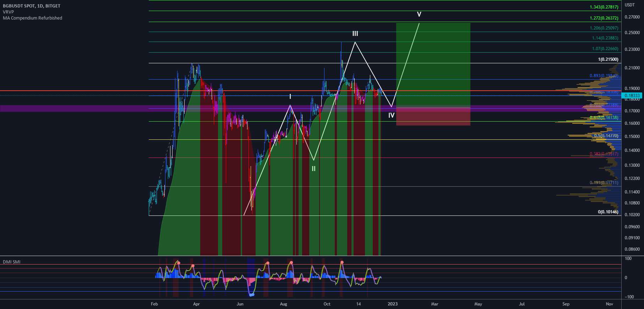This screenshot has height=309, width=644.
Task: Select the 1.272(0.26372) Fibonacci label
Action: tap(604, 18)
